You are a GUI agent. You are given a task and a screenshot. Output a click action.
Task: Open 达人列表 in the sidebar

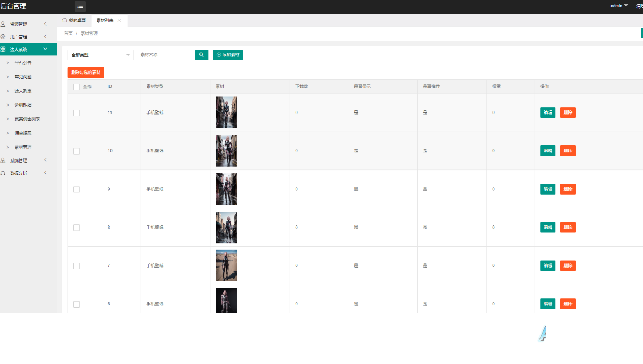tap(23, 91)
